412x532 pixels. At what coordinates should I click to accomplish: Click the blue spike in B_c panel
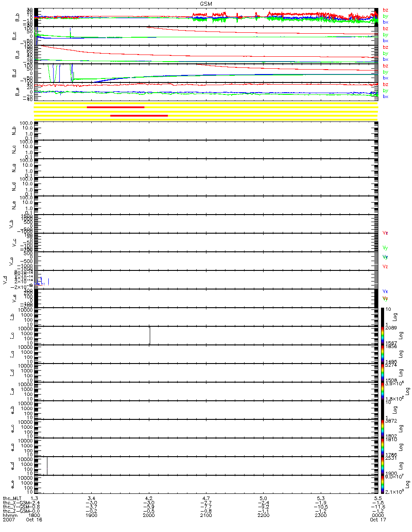pos(70,32)
